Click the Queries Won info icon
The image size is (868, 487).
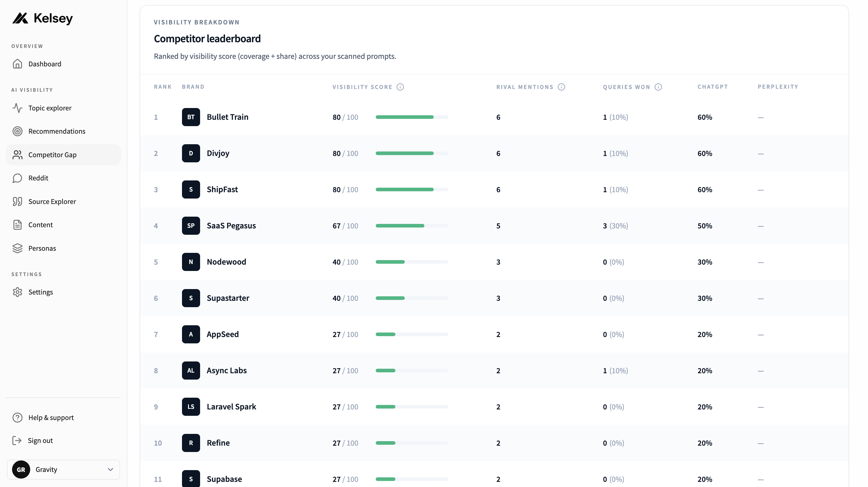pos(659,87)
